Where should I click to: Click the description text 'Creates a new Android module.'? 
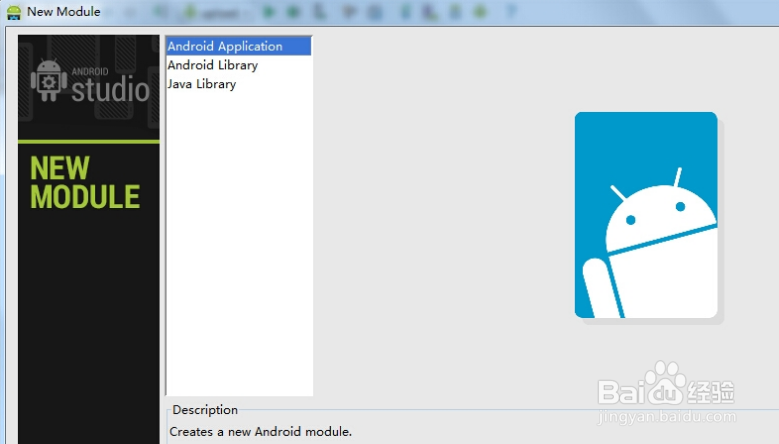tap(260, 432)
